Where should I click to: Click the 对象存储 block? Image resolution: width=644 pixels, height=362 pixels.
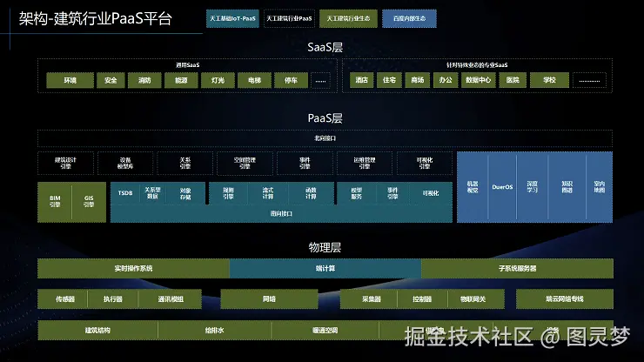click(185, 193)
